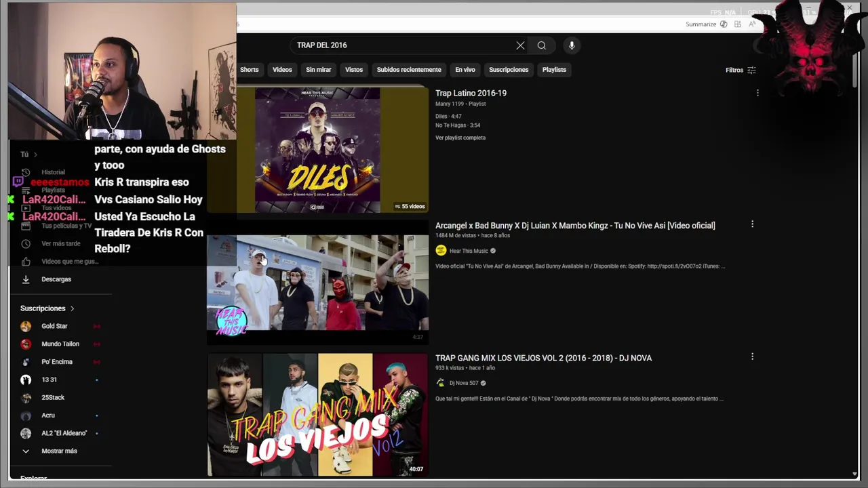
Task: Expand the Tú section chevron
Action: click(x=35, y=155)
